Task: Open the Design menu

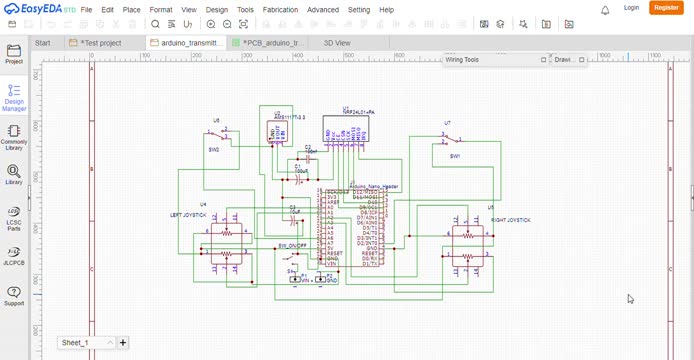Action: 217,10
